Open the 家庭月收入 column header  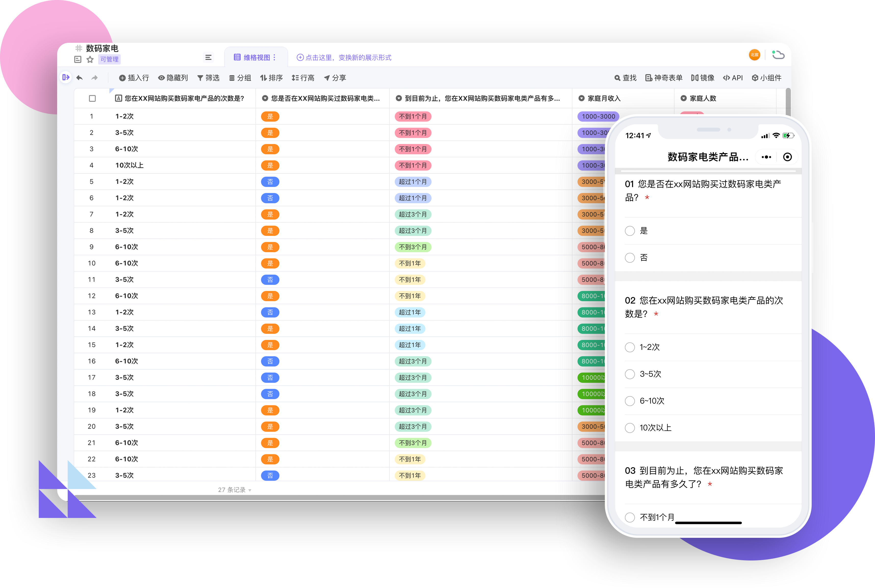(604, 98)
